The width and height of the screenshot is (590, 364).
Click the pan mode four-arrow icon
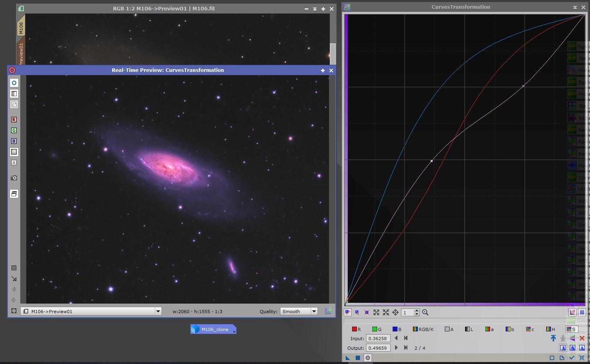click(395, 312)
